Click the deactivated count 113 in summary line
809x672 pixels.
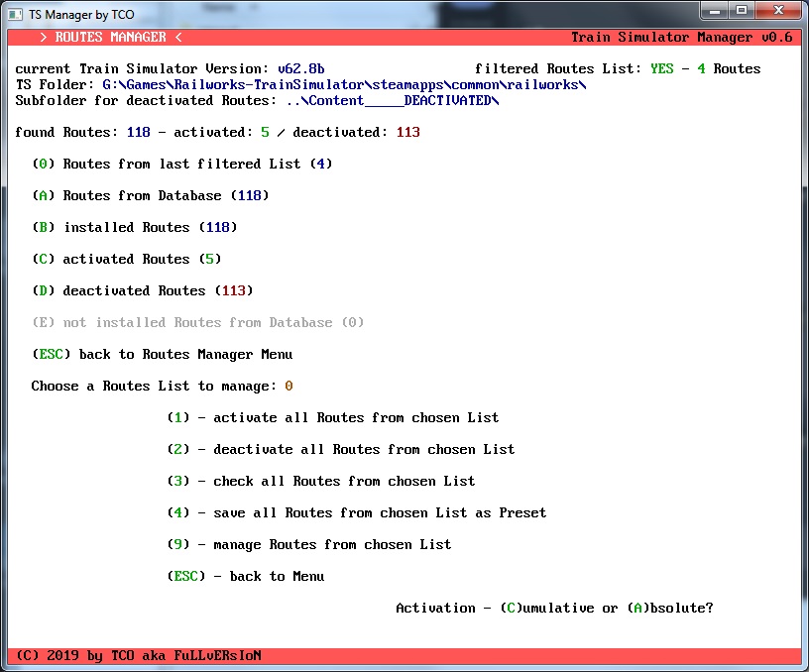click(408, 133)
